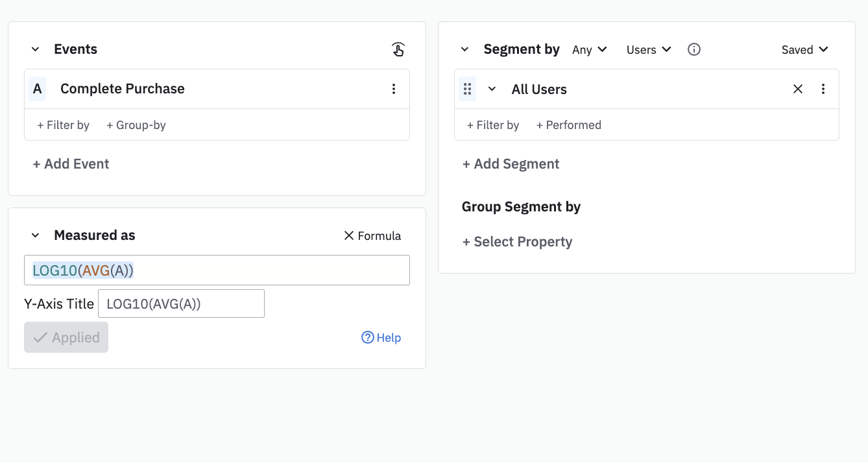Remove the All Users segment with X
868x463 pixels.
798,89
